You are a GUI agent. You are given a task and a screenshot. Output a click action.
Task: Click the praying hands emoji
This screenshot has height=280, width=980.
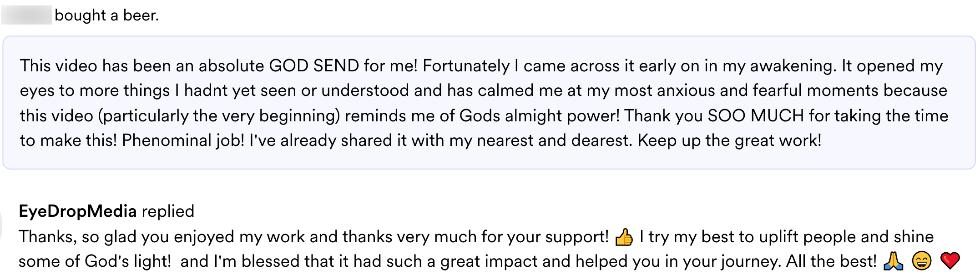click(x=893, y=261)
